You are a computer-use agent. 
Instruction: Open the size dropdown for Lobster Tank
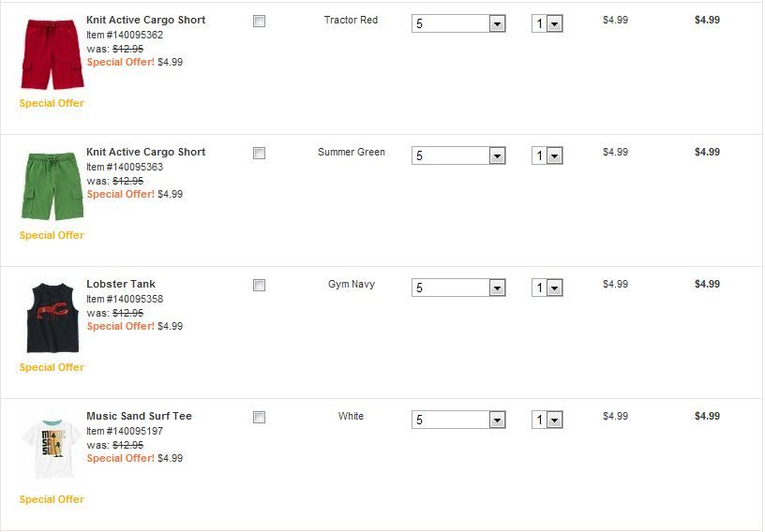[x=458, y=288]
